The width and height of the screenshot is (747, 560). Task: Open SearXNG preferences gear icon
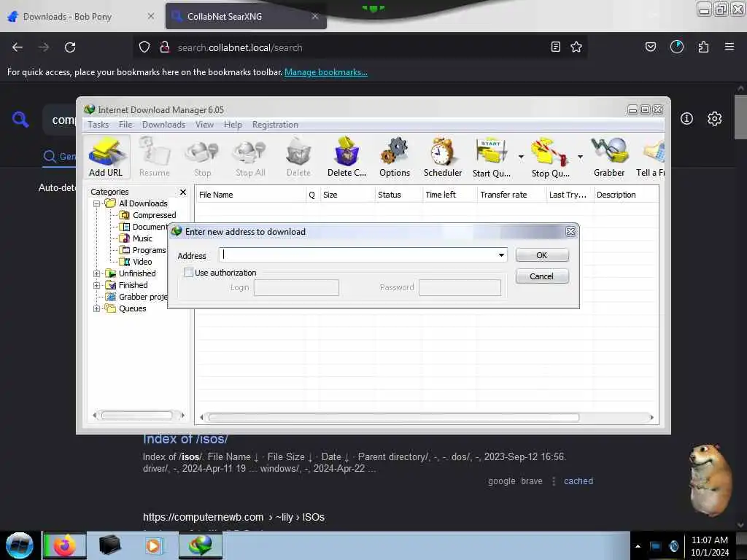pos(714,119)
